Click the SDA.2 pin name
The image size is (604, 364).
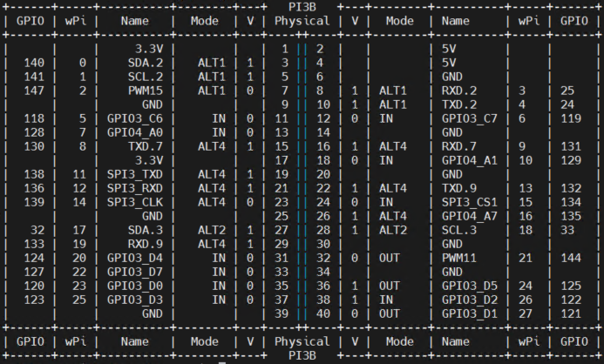click(x=149, y=63)
